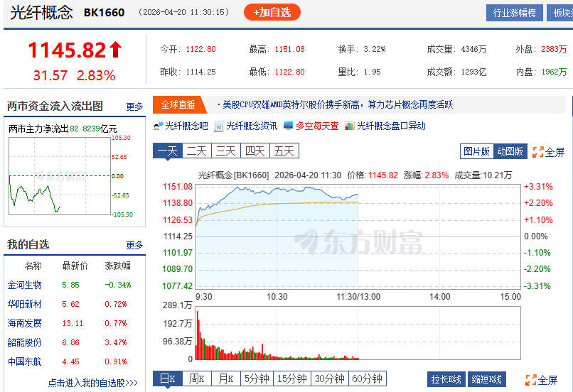Open 多空每天查 link

point(317,126)
